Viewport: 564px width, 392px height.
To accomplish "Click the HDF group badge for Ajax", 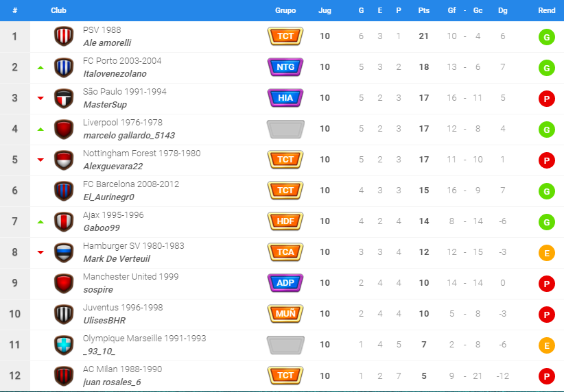I will click(285, 221).
